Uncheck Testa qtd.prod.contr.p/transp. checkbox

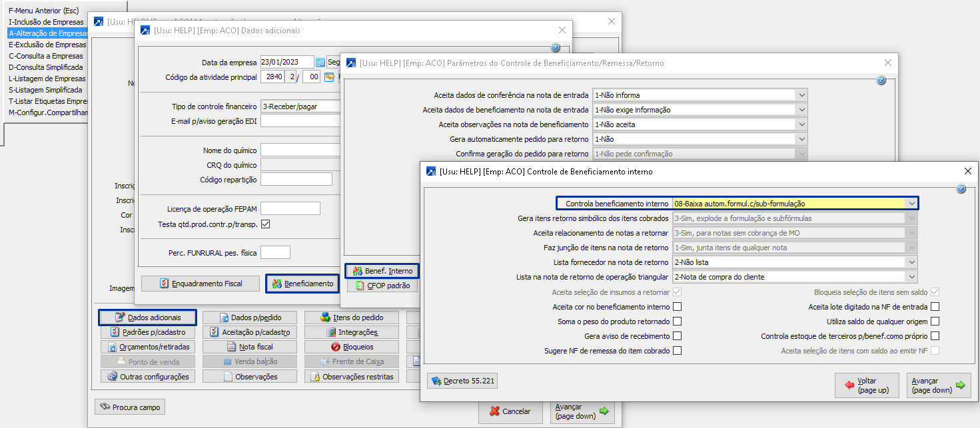tap(265, 224)
